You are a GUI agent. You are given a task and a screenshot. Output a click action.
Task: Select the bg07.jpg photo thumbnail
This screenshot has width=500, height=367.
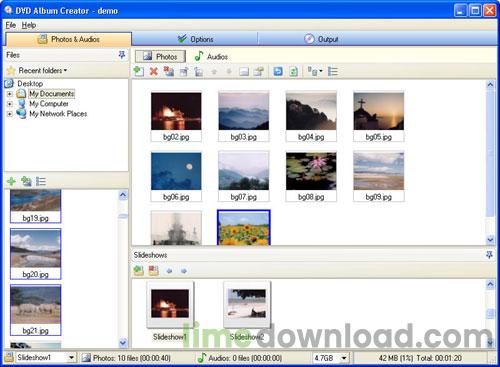click(x=244, y=176)
